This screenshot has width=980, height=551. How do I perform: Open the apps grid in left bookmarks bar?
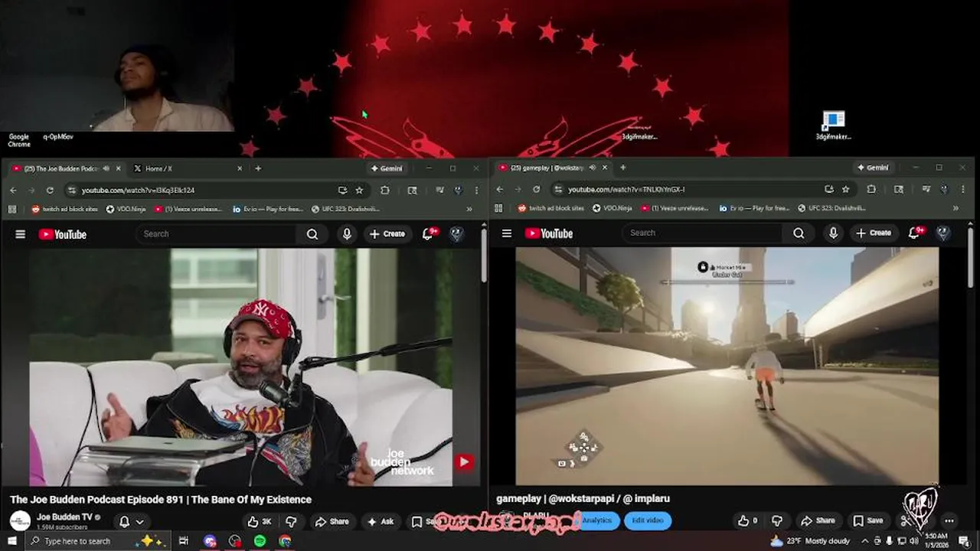coord(12,208)
